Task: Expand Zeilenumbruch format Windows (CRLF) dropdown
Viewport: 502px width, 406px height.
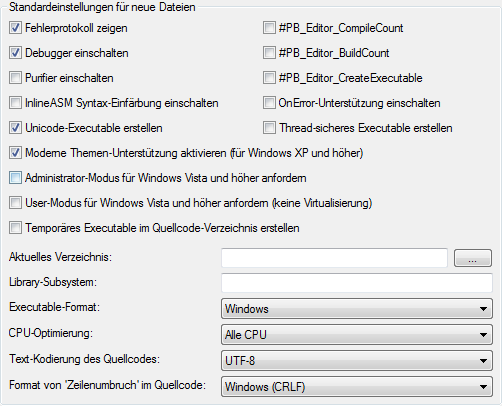Action: 357,387
